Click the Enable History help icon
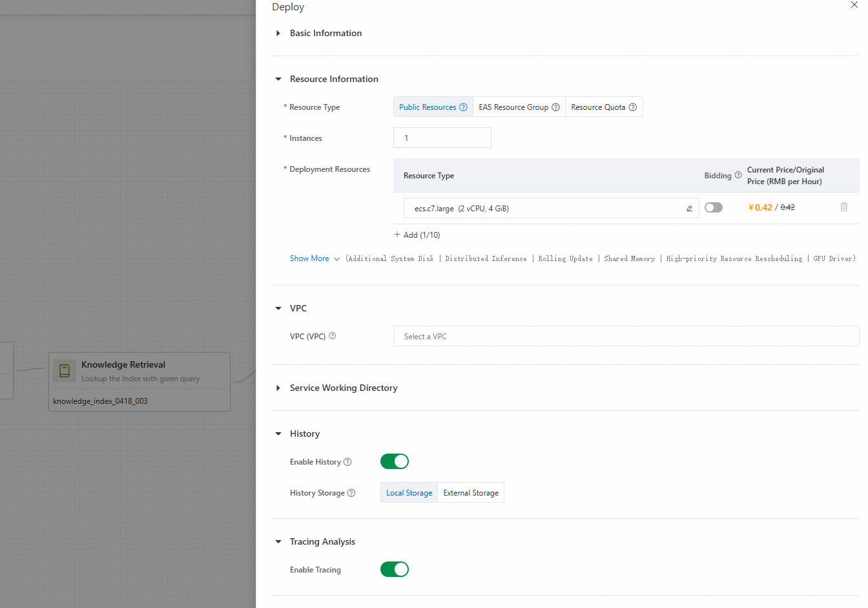The width and height of the screenshot is (868, 608). pyautogui.click(x=347, y=462)
